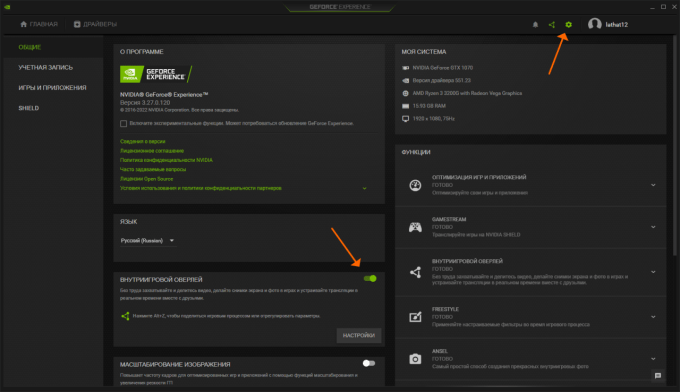Click the RAM icon beside 15.93 GB
The width and height of the screenshot is (681, 392).
pos(405,106)
